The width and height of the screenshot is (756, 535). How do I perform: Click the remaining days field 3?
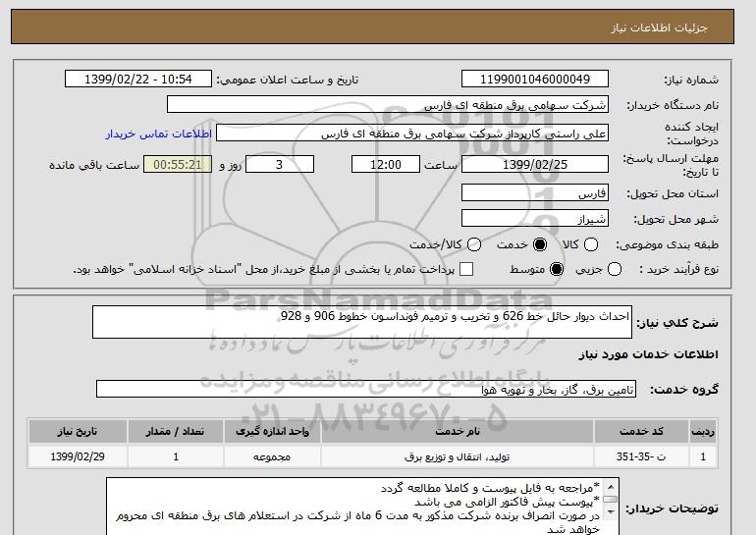pos(280,164)
